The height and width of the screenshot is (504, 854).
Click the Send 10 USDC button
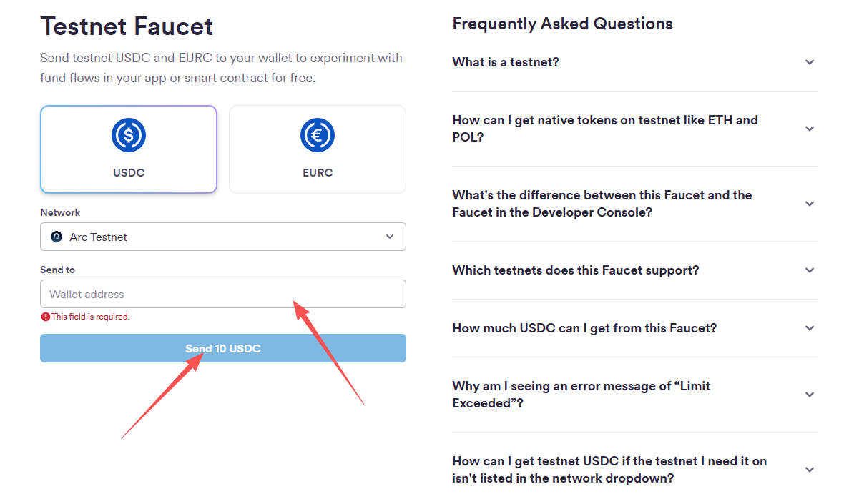pos(222,348)
